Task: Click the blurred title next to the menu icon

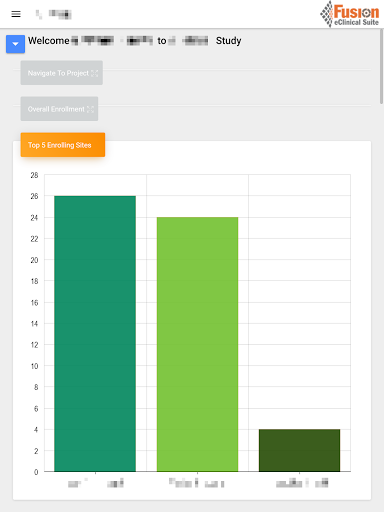Action: pos(54,14)
